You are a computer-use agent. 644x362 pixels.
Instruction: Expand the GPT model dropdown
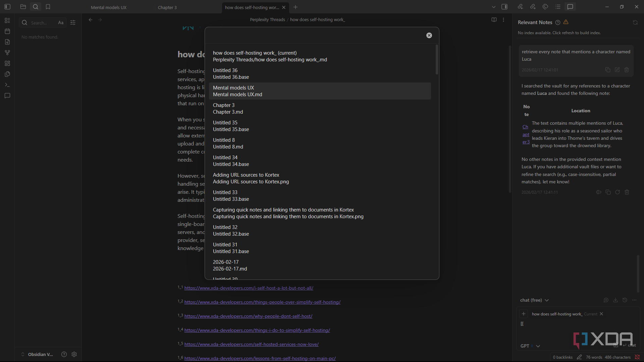(530, 346)
